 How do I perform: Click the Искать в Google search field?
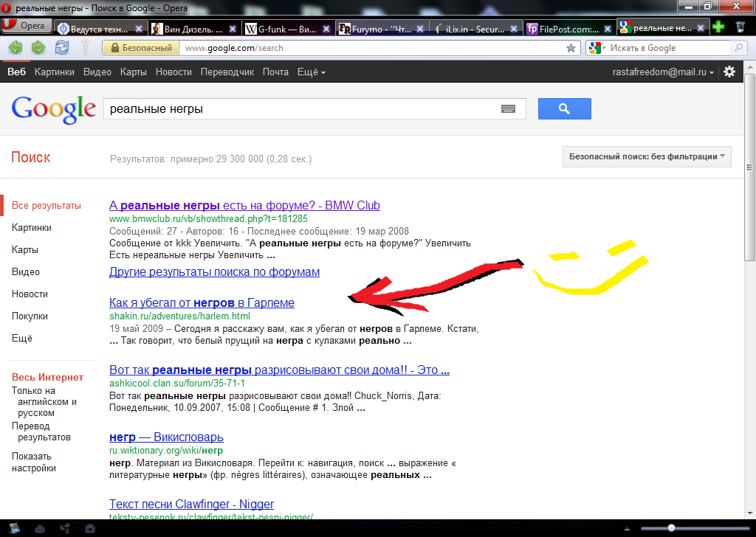click(669, 48)
